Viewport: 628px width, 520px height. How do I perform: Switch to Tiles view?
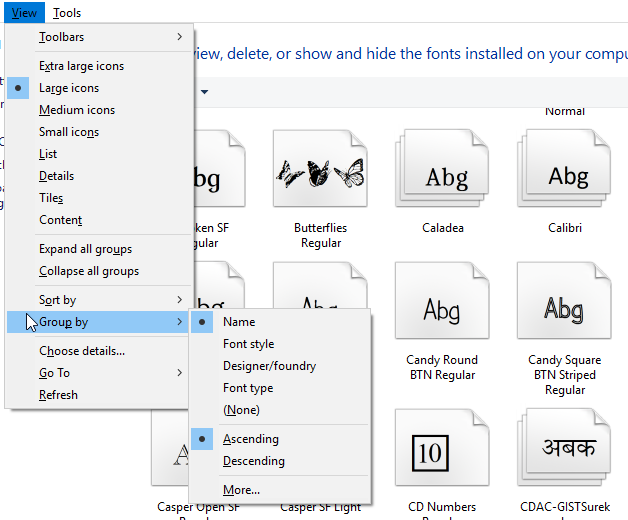click(x=98, y=198)
